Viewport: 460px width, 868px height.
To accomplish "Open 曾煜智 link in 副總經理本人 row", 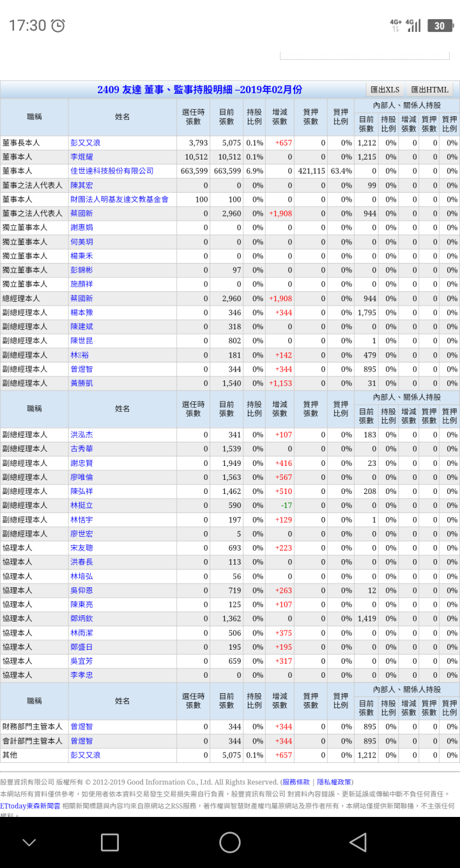I will (81, 369).
